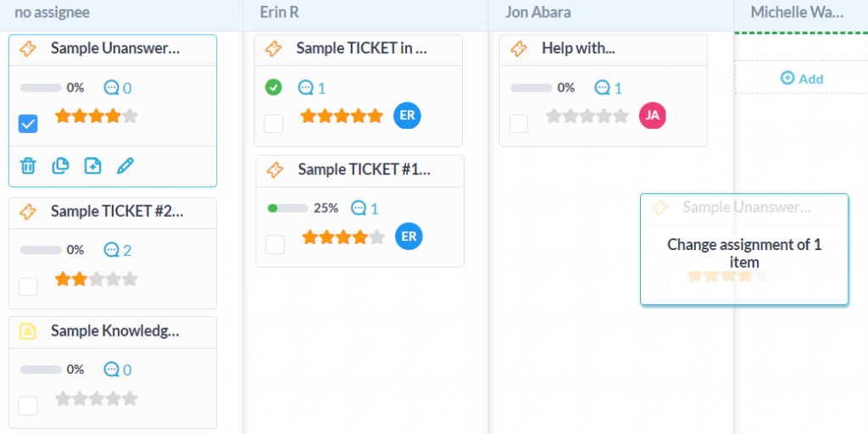868x434 pixels.
Task: Click comment bubble on Help with... card
Action: coord(603,87)
